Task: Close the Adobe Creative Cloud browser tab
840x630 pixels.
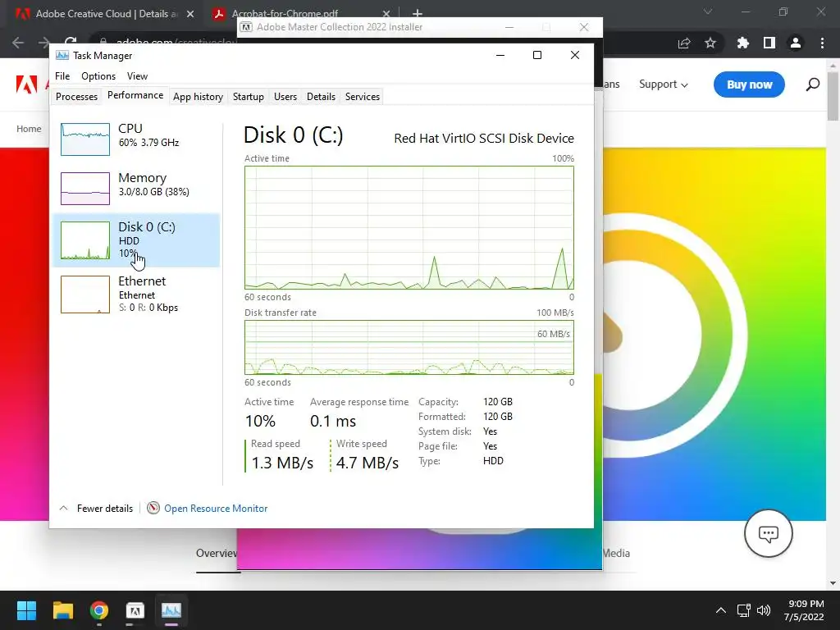Action: (190, 14)
